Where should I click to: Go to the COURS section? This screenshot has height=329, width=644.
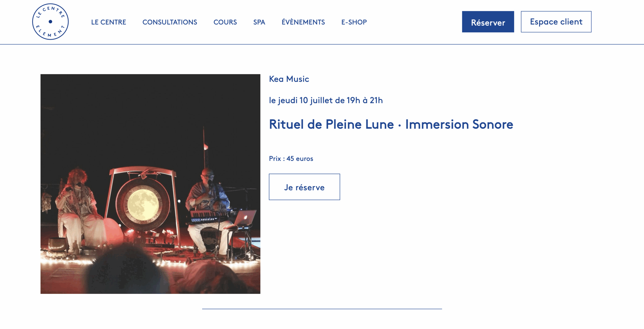(225, 22)
